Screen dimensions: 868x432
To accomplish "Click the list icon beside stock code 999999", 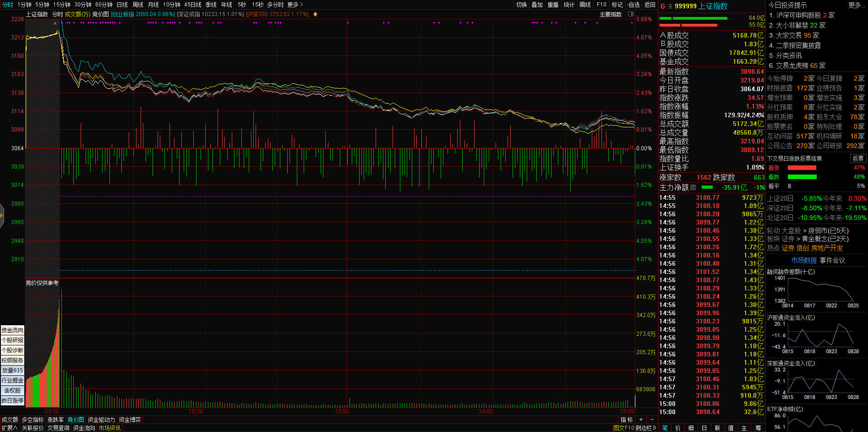I will (670, 6).
